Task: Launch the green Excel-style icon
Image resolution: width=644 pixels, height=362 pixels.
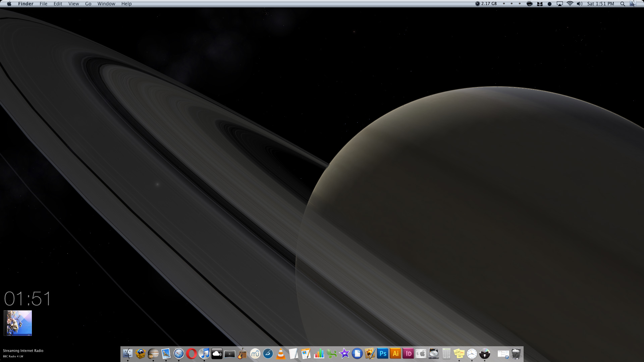Action: pos(332,354)
